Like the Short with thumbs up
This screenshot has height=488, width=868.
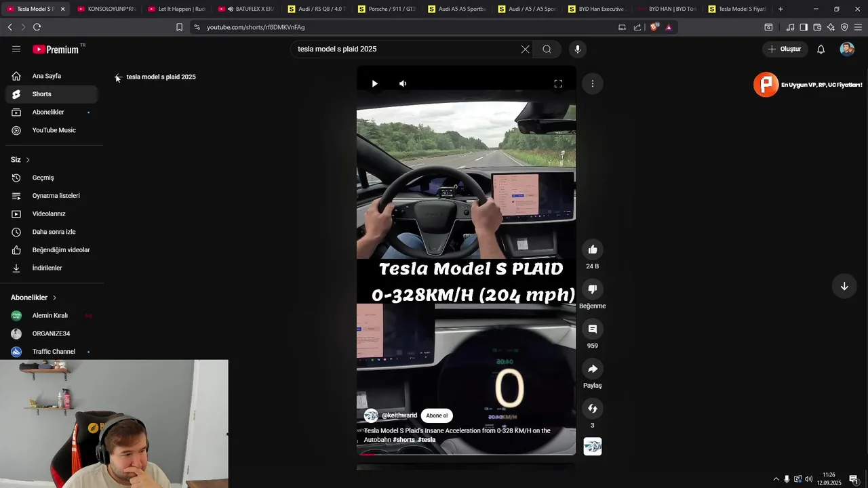593,249
